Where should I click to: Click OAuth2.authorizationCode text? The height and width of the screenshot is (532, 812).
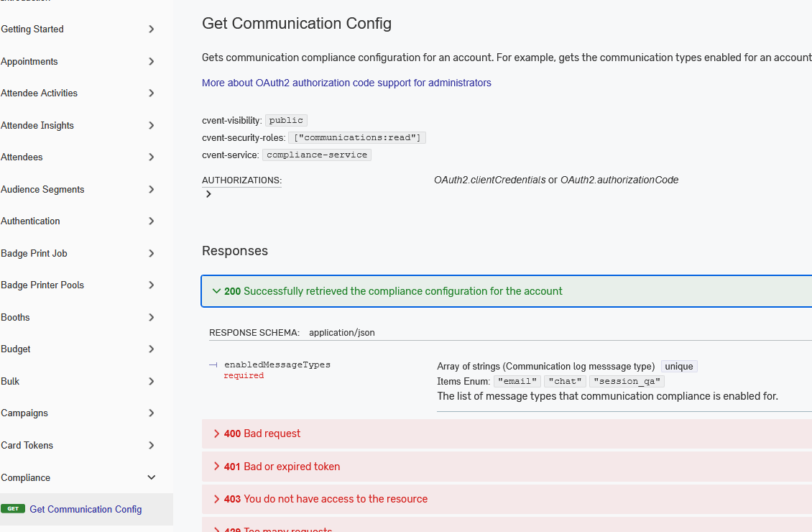click(619, 180)
